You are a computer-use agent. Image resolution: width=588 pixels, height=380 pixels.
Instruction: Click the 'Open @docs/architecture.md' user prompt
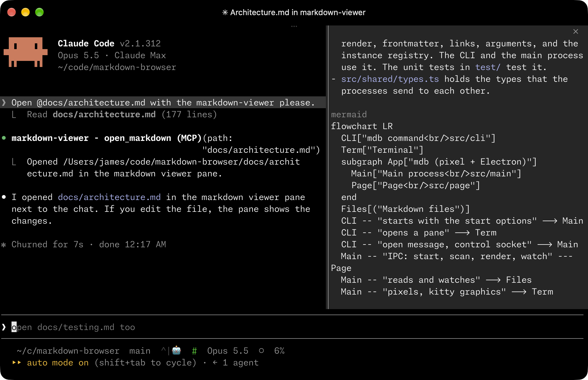(163, 102)
